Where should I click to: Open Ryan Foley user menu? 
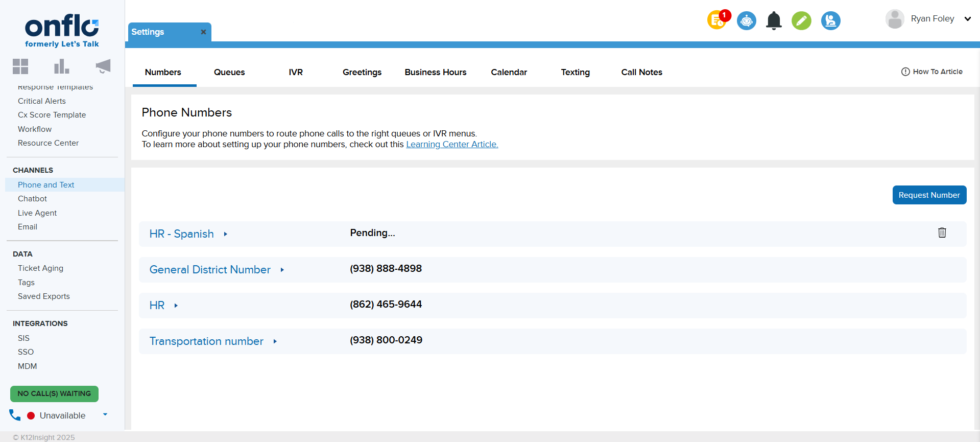967,19
